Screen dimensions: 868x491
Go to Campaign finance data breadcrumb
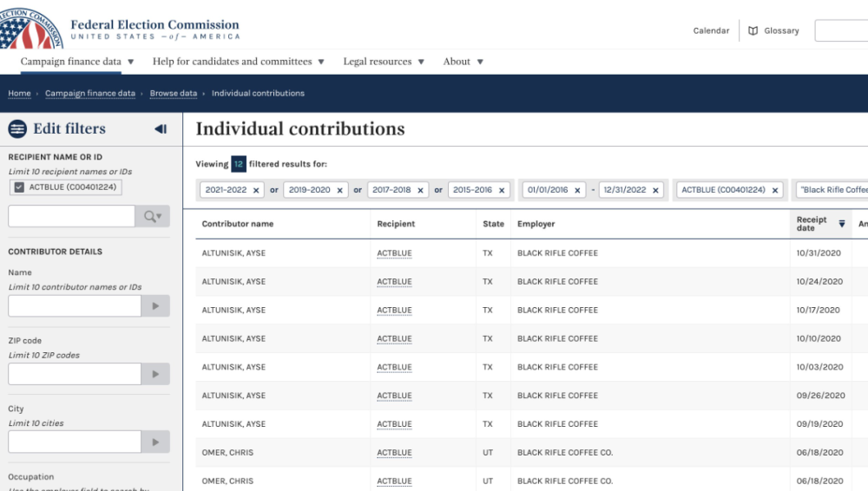(90, 93)
